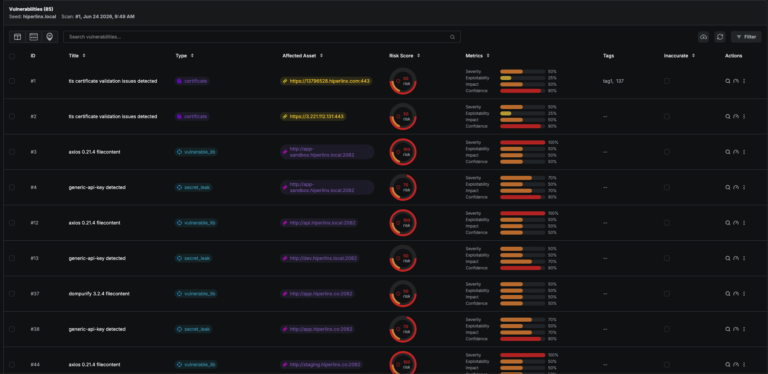Screen dimensions: 768x374
Task: Inspect vulnerability #13 with magnifier icon
Action: coord(727,258)
